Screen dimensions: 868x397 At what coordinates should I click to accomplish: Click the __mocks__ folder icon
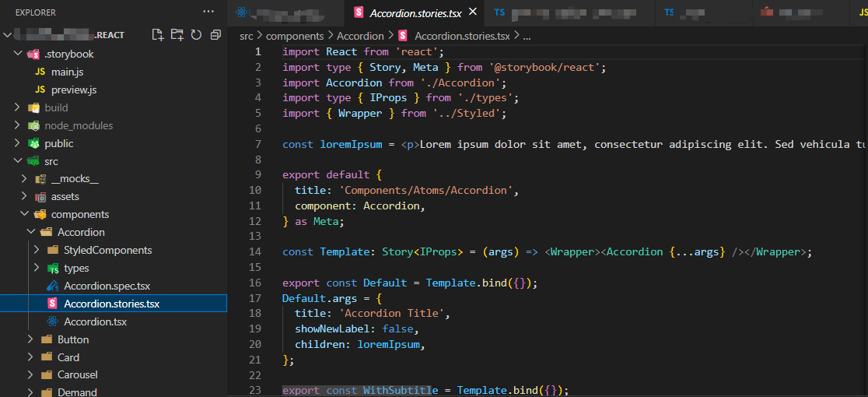(40, 179)
